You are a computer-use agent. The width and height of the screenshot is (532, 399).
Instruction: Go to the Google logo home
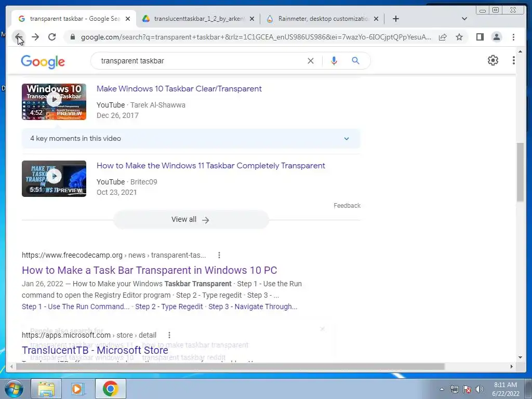tap(43, 62)
